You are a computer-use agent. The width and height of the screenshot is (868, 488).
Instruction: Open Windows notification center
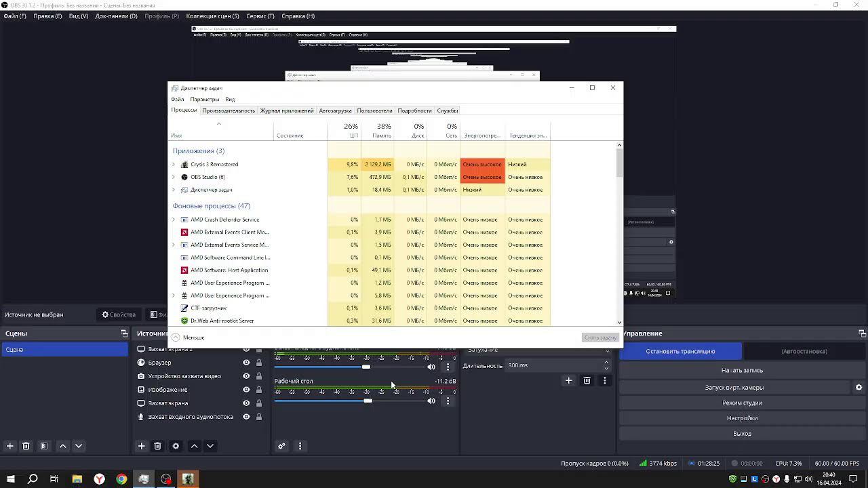click(x=854, y=479)
